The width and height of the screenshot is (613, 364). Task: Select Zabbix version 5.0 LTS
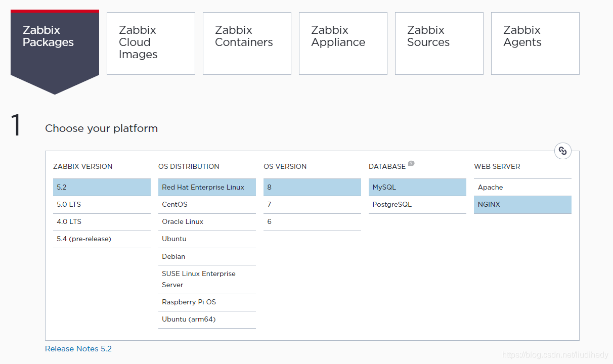[102, 204]
